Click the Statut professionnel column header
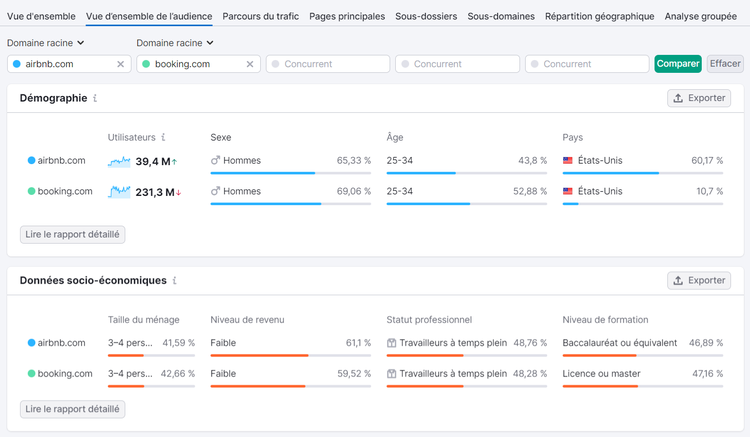Viewport: 750px width, 437px height. pyautogui.click(x=429, y=320)
